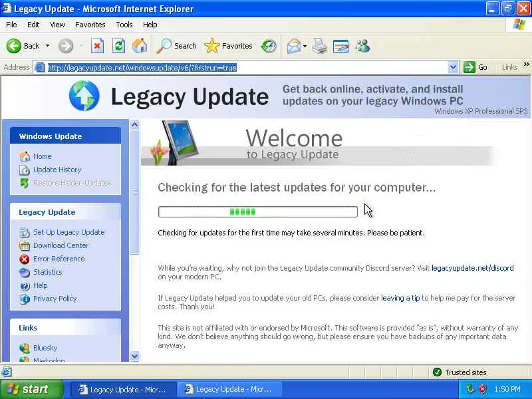The height and width of the screenshot is (399, 532).
Task: Open the Error Reference sidebar link
Action: [59, 259]
